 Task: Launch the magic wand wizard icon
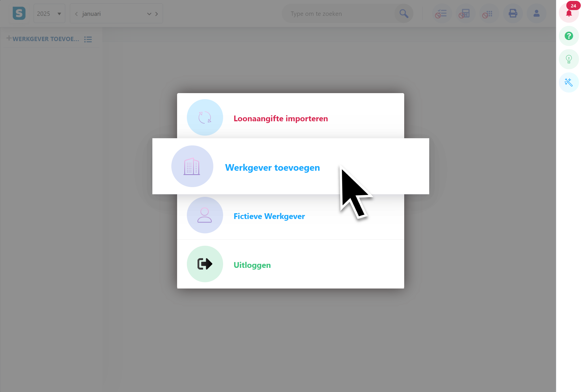[568, 82]
